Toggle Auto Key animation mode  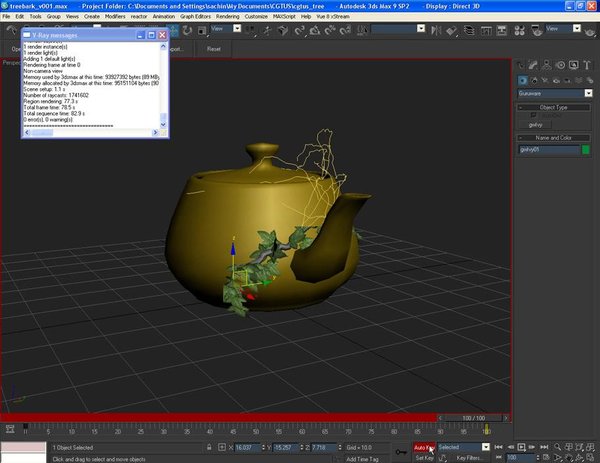pos(424,447)
